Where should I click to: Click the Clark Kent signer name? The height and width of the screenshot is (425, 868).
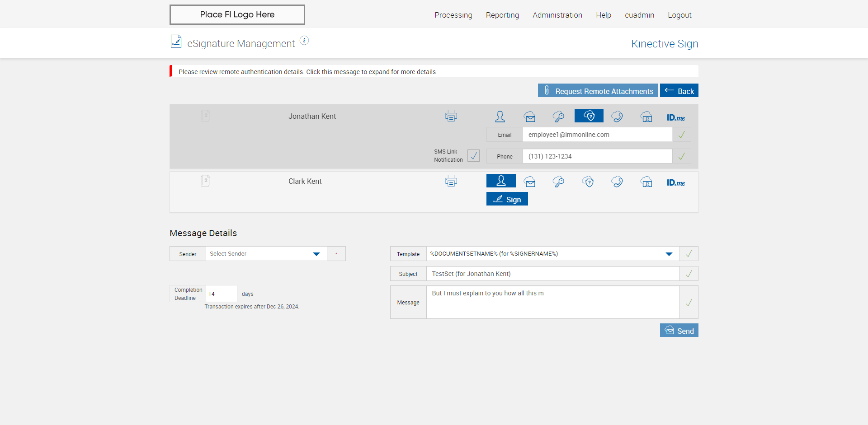[305, 181]
